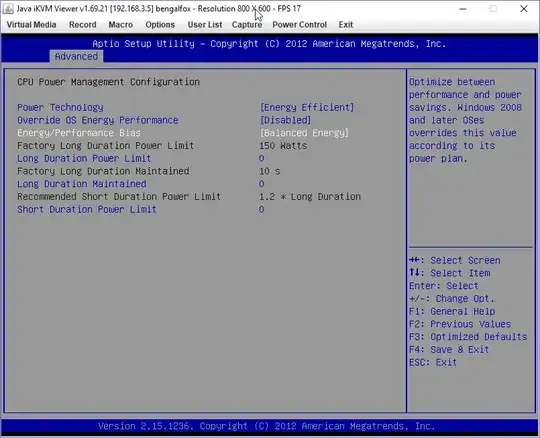540x438 pixels.
Task: Click the disabled maximize window button
Action: point(493,9)
